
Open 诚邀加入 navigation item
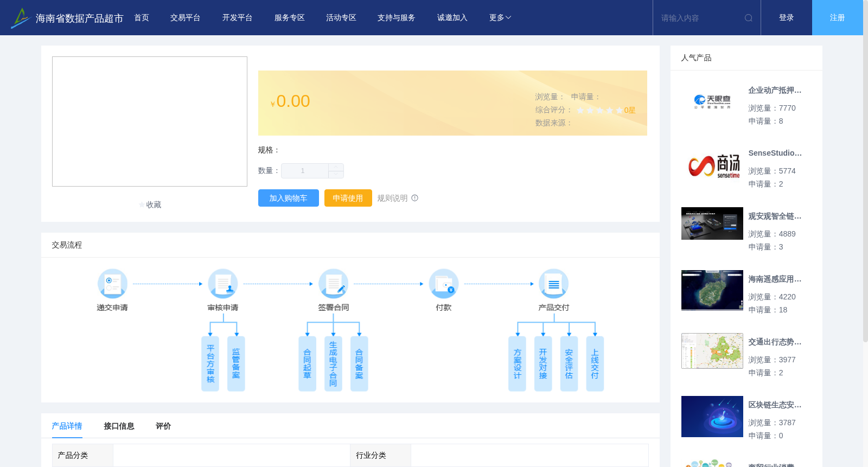point(452,18)
